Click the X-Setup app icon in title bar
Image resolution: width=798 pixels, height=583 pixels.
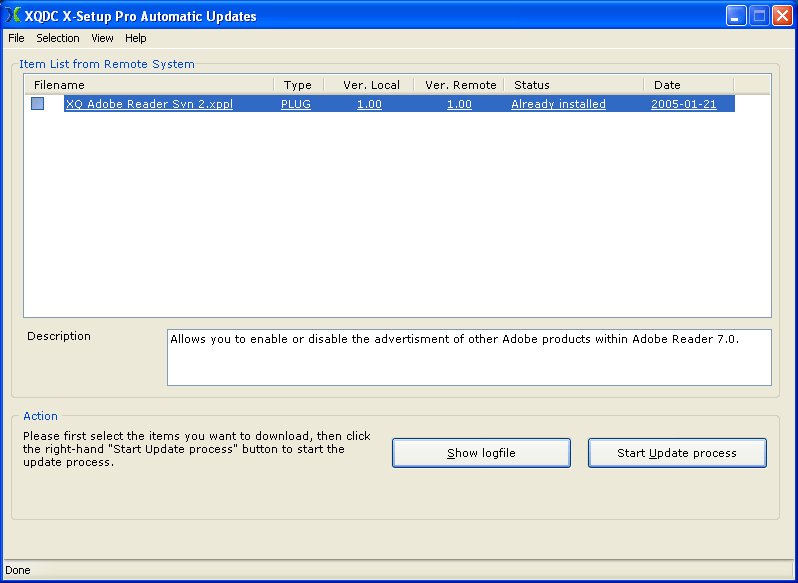pyautogui.click(x=13, y=16)
